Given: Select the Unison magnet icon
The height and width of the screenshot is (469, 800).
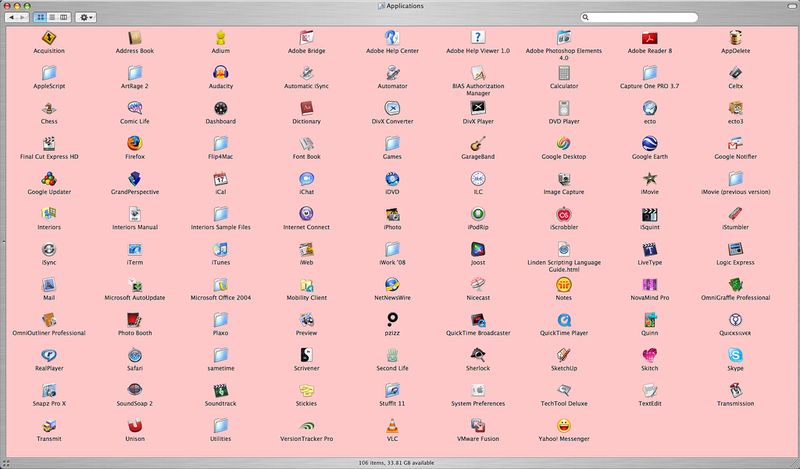Looking at the screenshot, I should pos(135,425).
